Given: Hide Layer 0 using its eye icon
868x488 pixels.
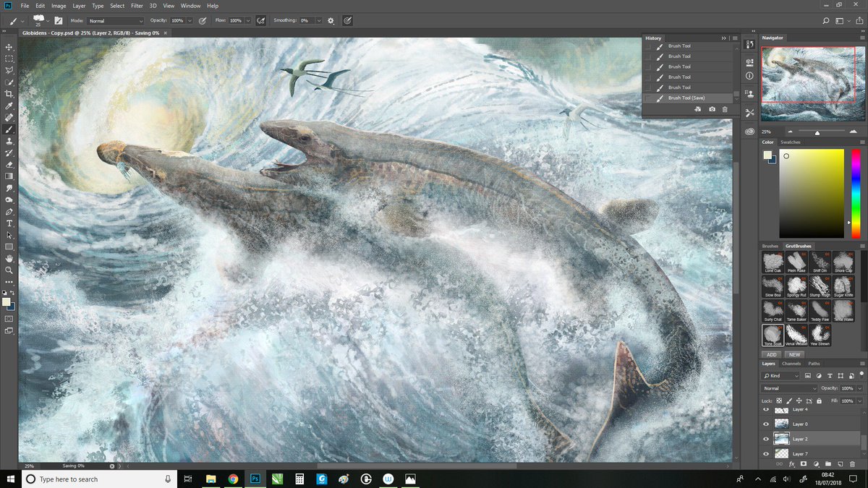Looking at the screenshot, I should (766, 424).
